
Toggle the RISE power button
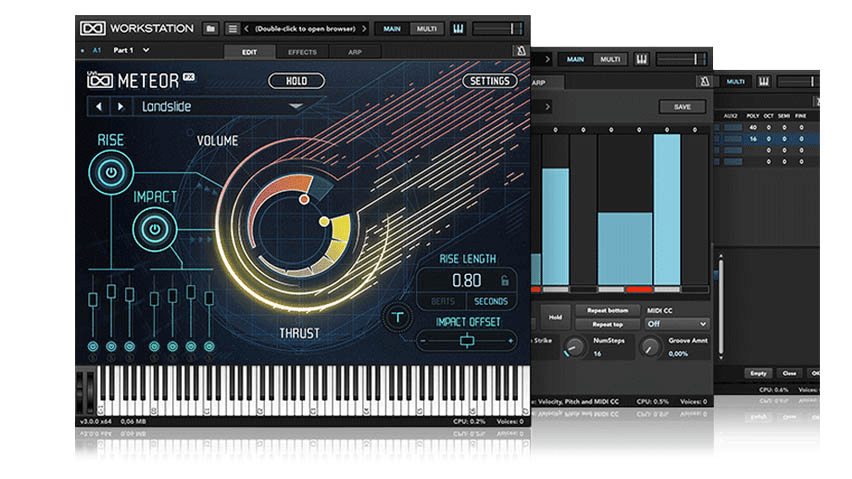coord(111,173)
